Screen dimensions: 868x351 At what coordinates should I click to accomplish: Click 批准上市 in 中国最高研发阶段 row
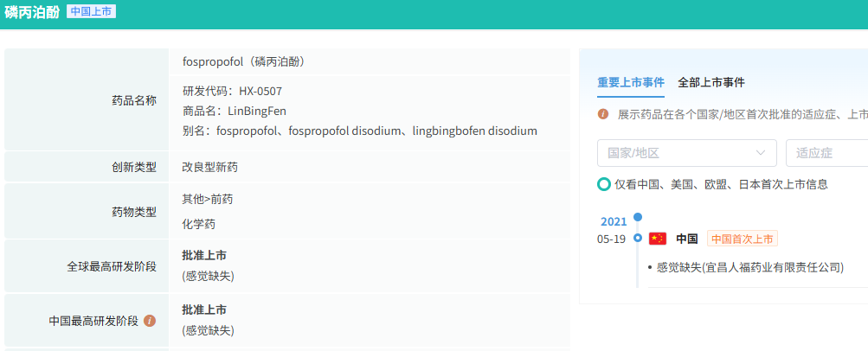pyautogui.click(x=204, y=310)
